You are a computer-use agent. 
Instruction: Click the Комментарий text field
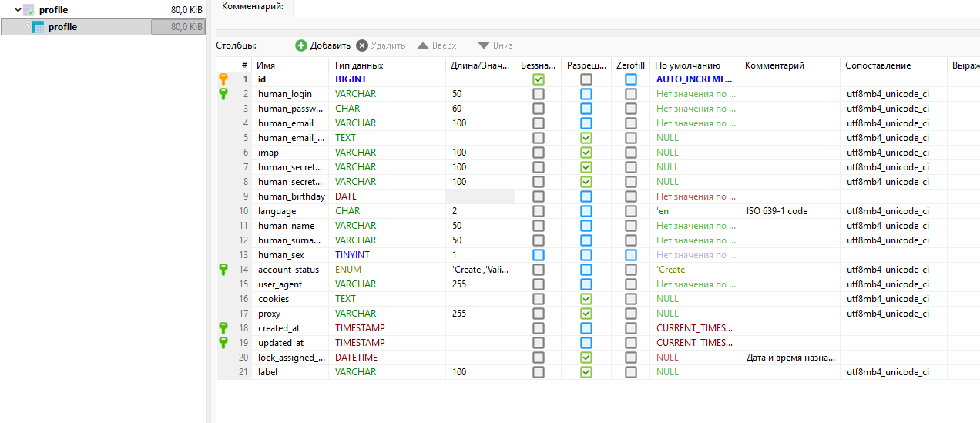636,8
